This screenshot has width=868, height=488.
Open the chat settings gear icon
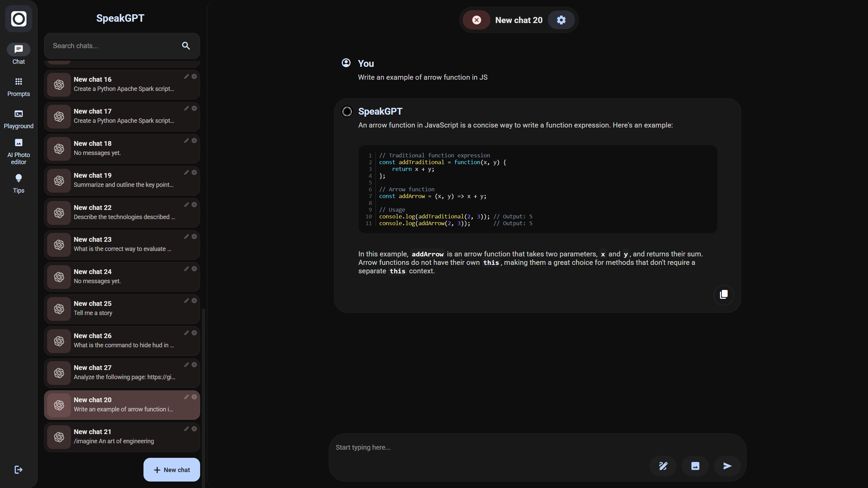coord(561,20)
